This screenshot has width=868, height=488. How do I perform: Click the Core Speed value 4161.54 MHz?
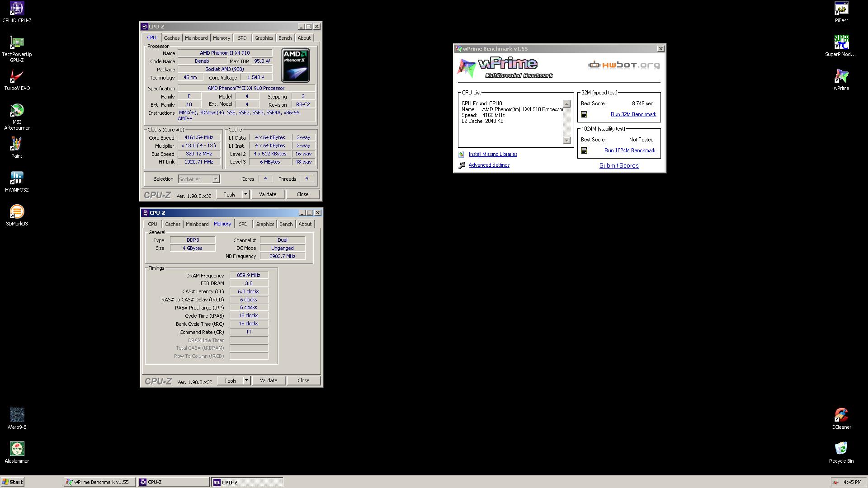click(199, 138)
